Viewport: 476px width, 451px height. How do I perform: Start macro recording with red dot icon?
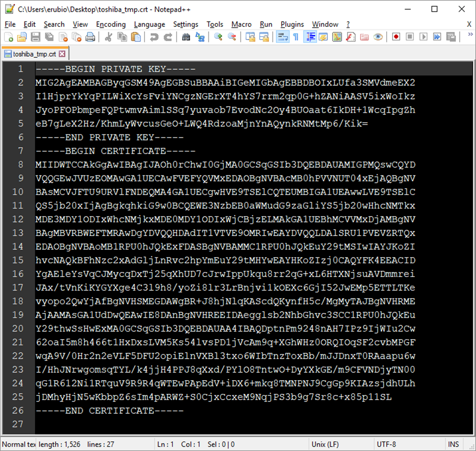click(x=396, y=37)
